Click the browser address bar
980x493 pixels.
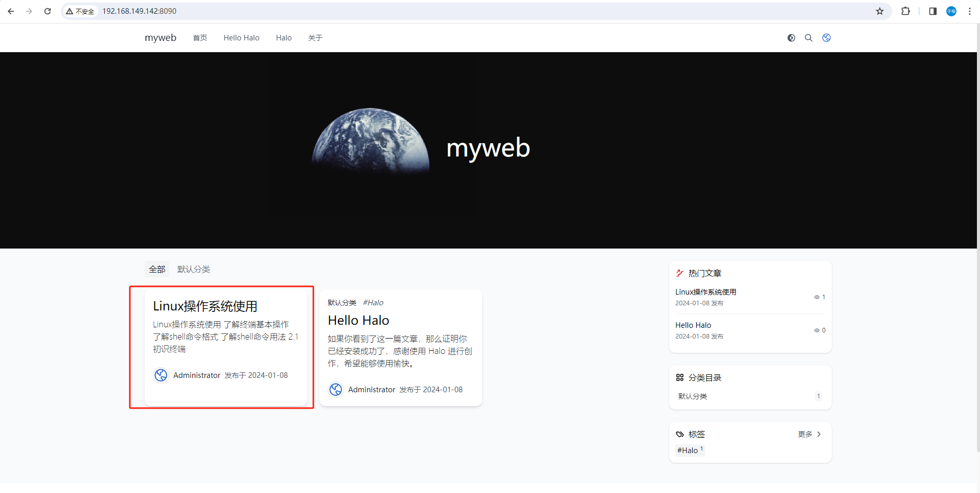pos(204,11)
